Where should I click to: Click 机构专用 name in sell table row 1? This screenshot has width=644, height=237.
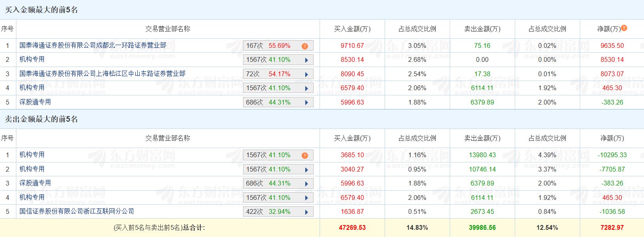(x=32, y=155)
